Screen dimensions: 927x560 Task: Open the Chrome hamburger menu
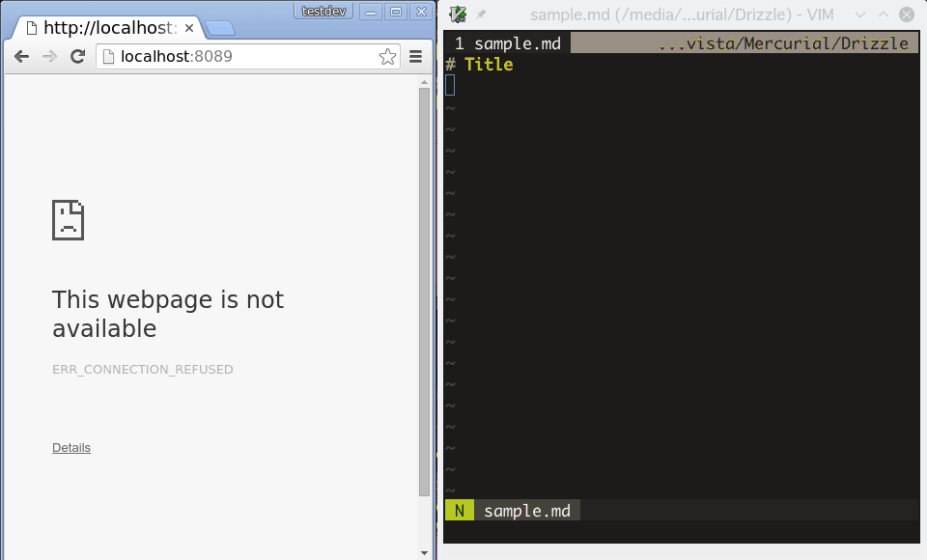click(x=415, y=57)
